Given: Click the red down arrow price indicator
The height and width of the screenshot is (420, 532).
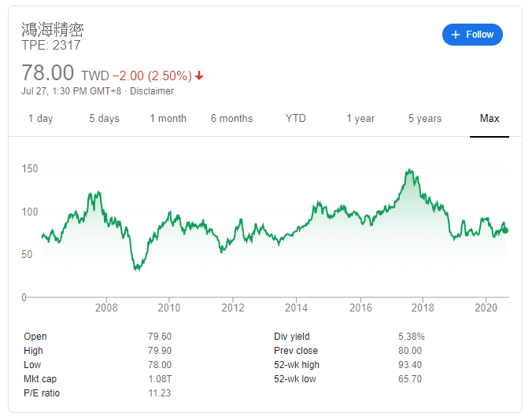Looking at the screenshot, I should click(x=199, y=76).
